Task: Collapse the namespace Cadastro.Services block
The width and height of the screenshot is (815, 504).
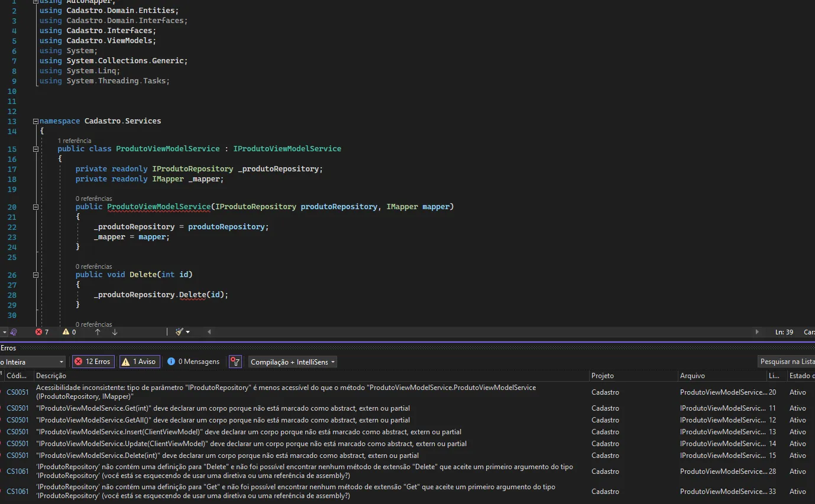Action: coord(36,121)
